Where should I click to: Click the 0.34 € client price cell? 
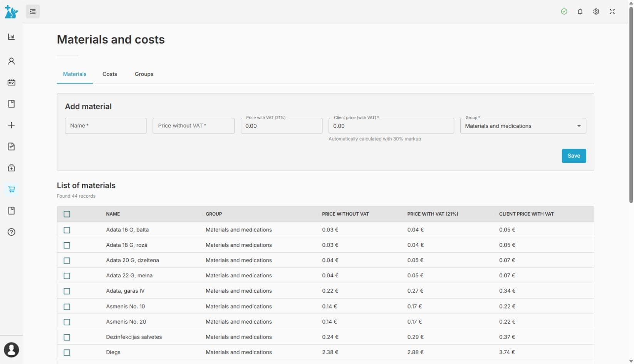point(507,291)
